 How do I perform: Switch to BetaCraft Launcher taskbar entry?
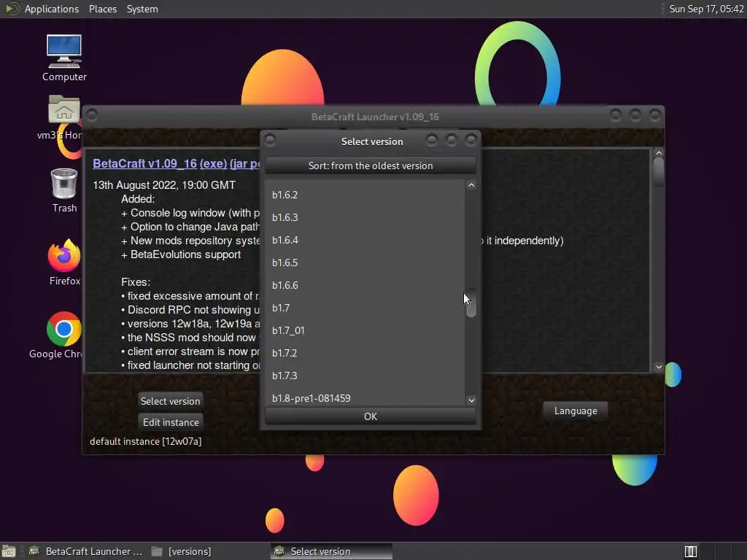(86, 551)
